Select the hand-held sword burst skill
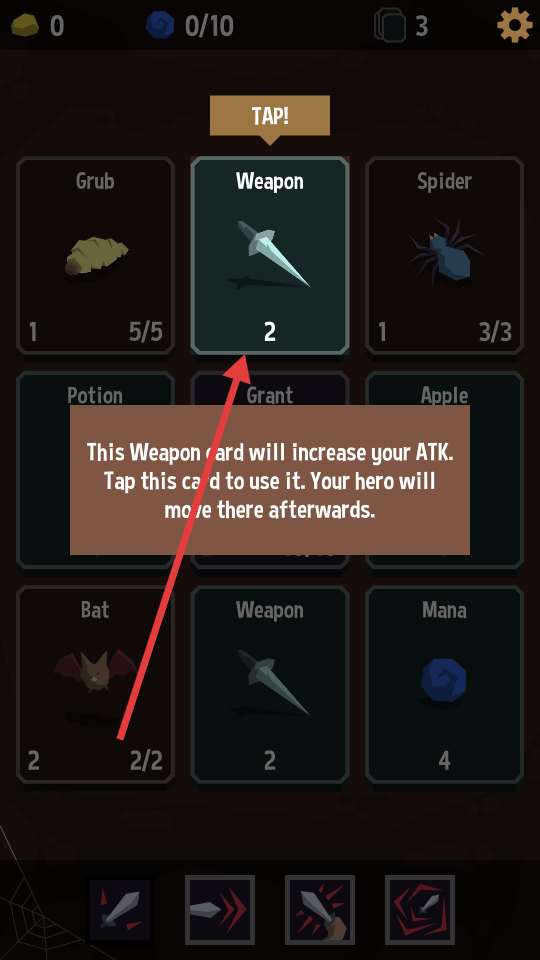 (x=320, y=910)
